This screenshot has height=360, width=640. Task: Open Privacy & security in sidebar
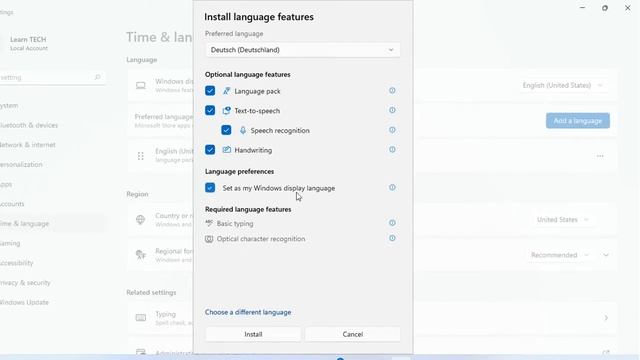click(x=25, y=282)
